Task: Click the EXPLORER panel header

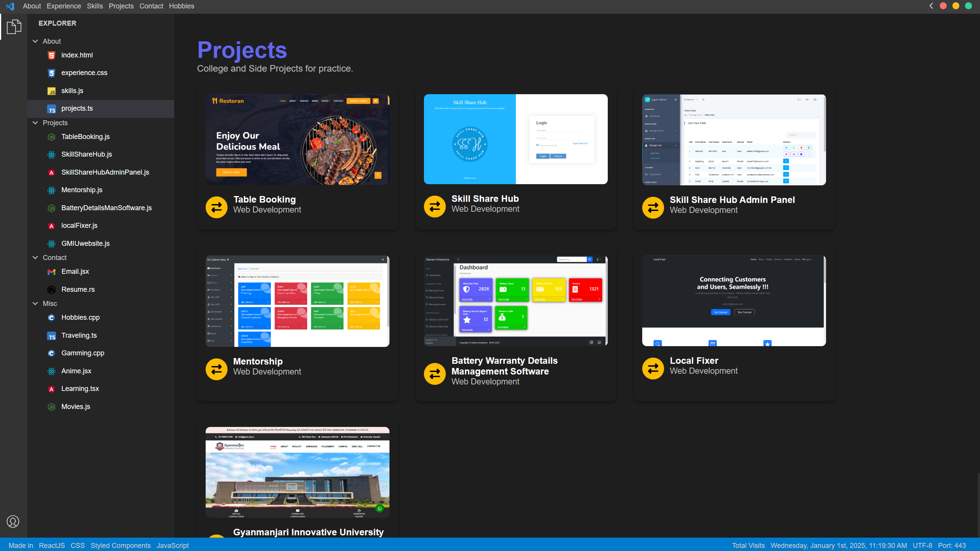Action: point(57,23)
